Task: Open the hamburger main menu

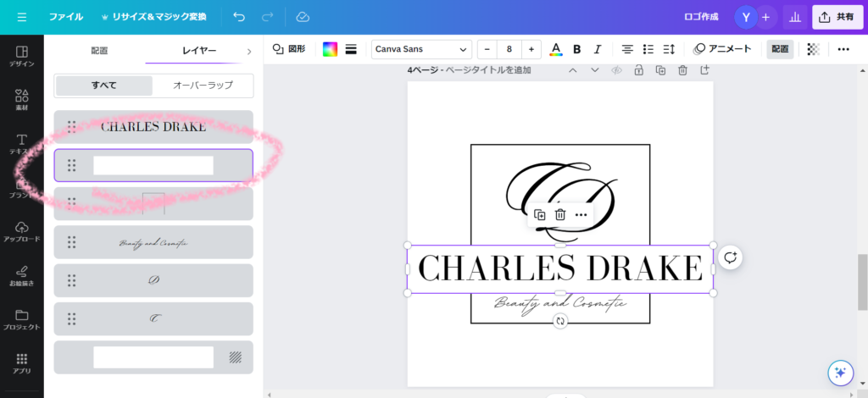Action: coord(21,17)
